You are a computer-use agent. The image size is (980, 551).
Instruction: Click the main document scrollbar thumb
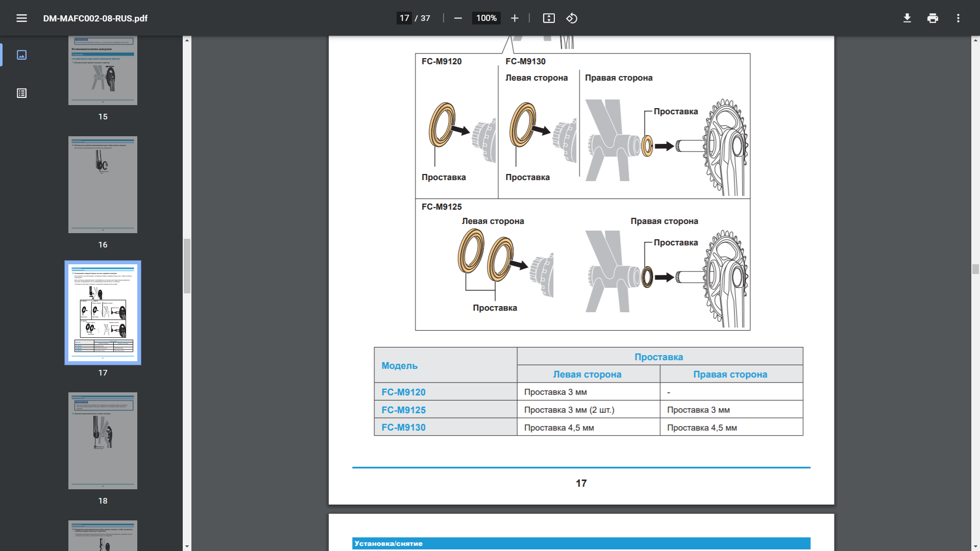(975, 269)
